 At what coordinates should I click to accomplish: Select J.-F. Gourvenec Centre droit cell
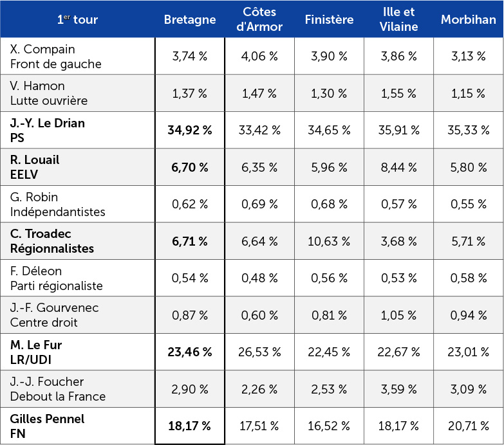77,314
